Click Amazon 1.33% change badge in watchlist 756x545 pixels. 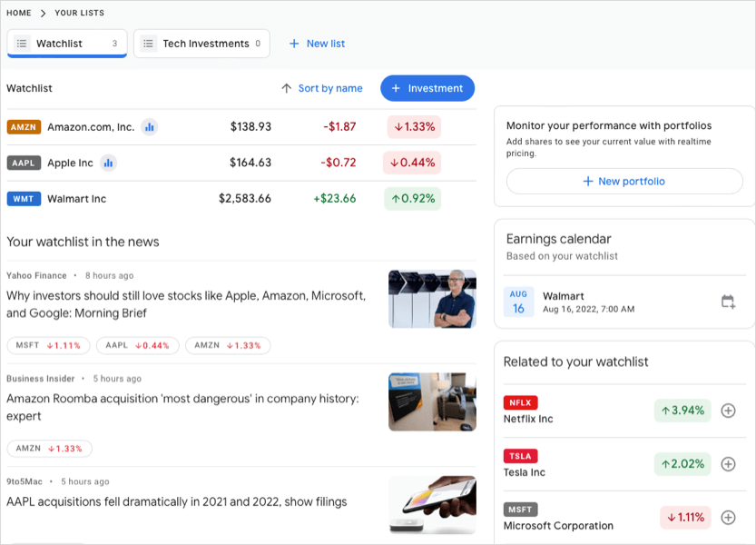coord(414,127)
